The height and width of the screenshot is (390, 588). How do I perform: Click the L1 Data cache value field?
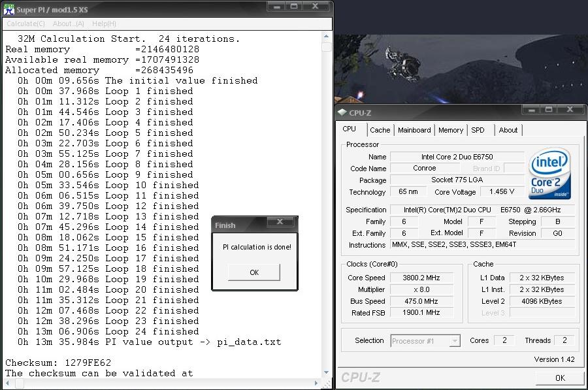tap(542, 278)
